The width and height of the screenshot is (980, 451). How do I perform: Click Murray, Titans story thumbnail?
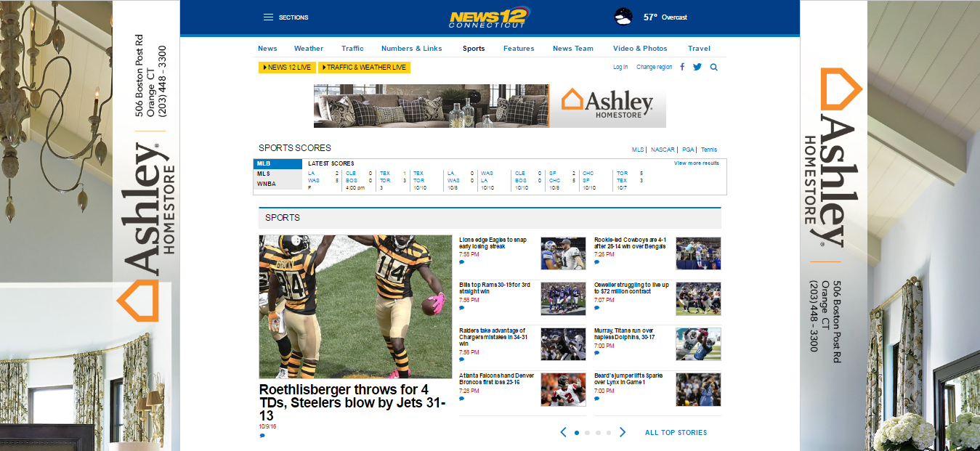click(x=698, y=344)
